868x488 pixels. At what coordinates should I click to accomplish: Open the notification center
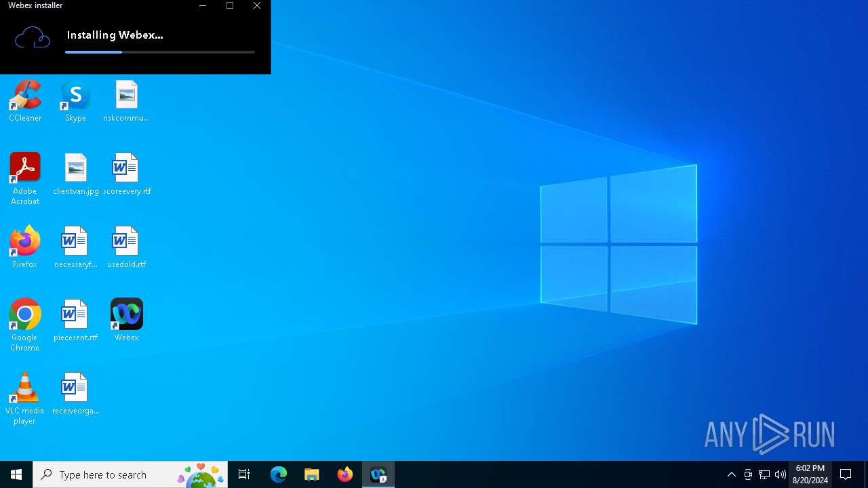click(846, 474)
